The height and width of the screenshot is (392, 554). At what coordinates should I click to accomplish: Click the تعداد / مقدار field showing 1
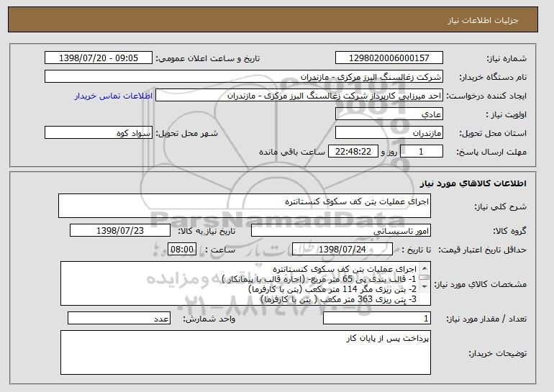(377, 319)
